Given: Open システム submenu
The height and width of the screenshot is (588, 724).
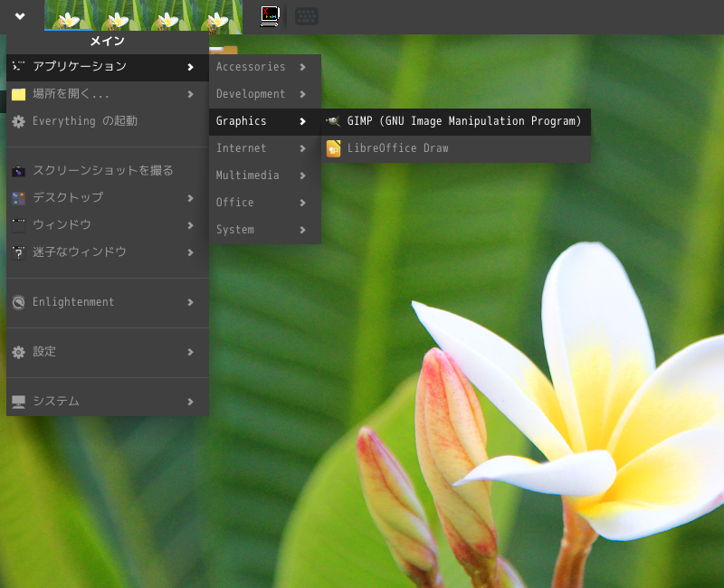Looking at the screenshot, I should coord(108,402).
